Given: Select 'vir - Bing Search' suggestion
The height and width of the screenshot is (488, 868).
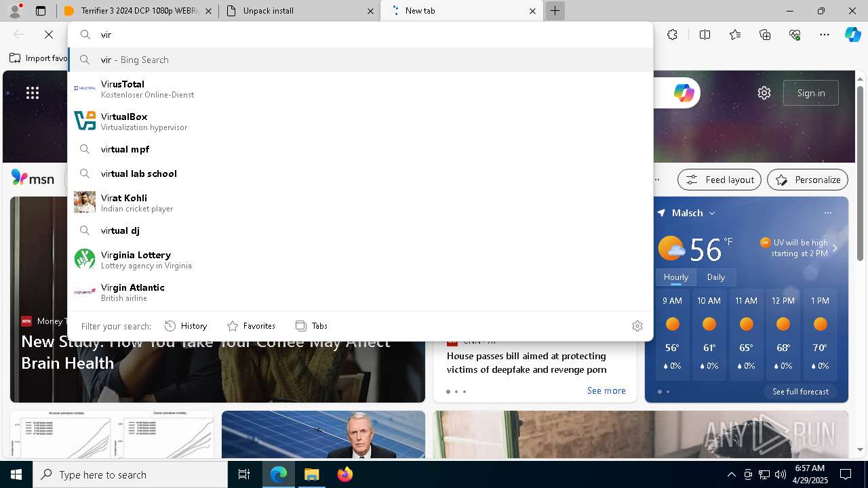Looking at the screenshot, I should point(360,60).
